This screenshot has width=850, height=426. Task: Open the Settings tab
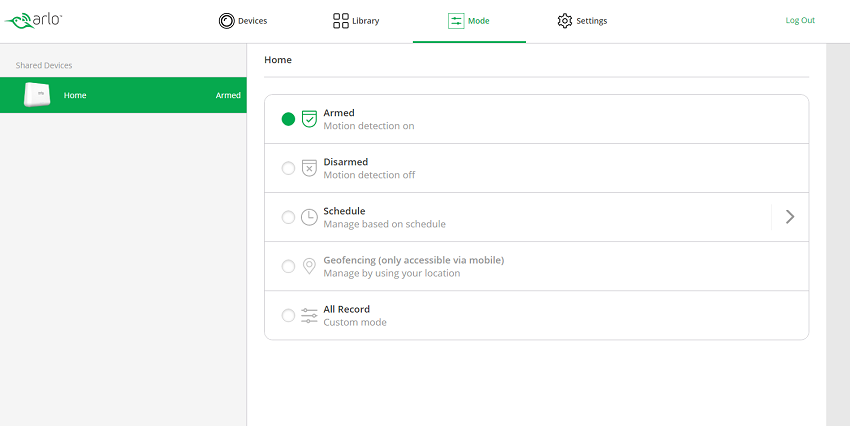[x=582, y=21]
